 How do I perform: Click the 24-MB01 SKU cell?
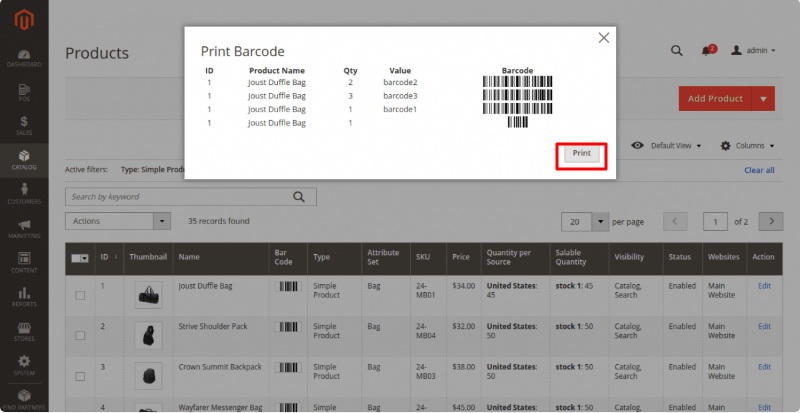(x=426, y=290)
